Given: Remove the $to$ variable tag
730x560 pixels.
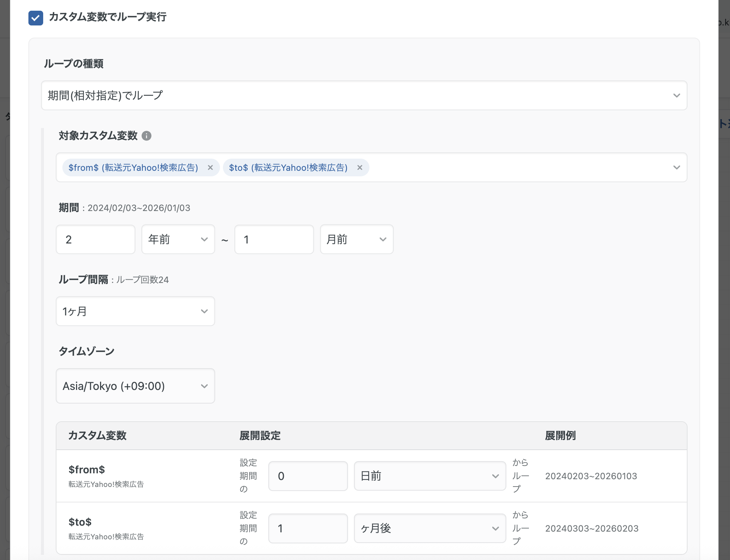Looking at the screenshot, I should [360, 167].
